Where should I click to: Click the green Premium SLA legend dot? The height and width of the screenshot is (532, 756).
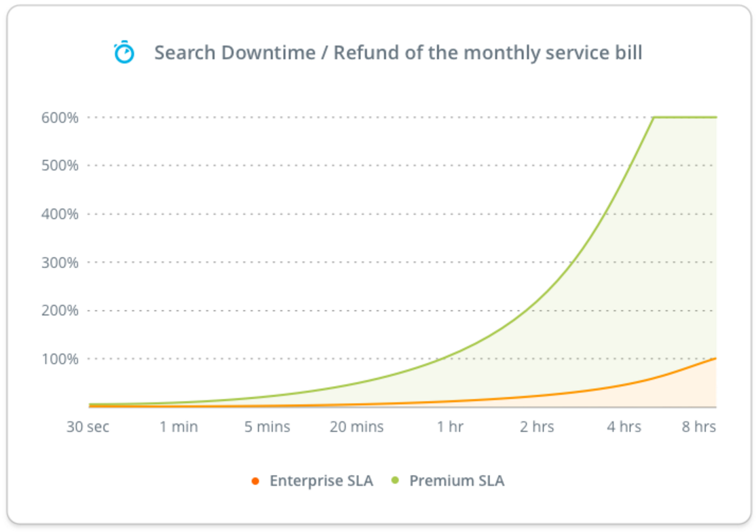point(395,480)
